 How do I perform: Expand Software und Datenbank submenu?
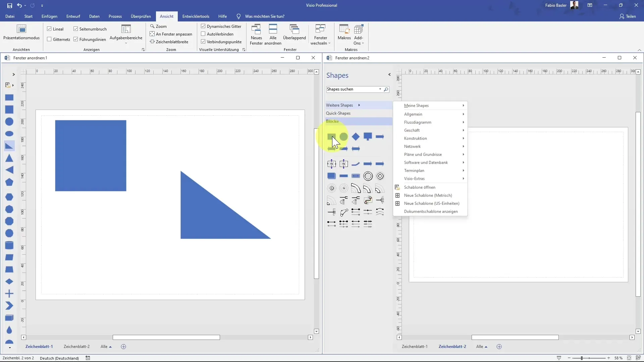430,163
